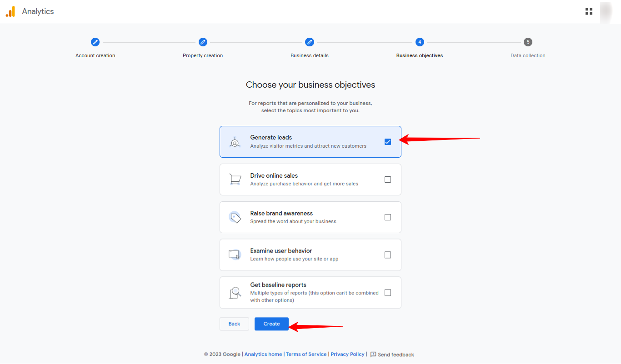Screen dimensions: 621x364
Task: Click the Account creation pencil step icon
Action: pyautogui.click(x=95, y=42)
